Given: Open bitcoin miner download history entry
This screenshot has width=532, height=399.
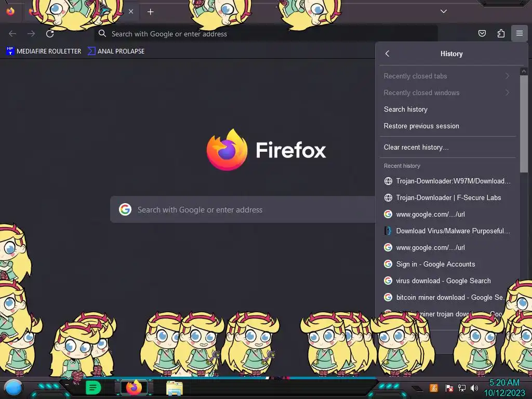Looking at the screenshot, I should click(447, 297).
